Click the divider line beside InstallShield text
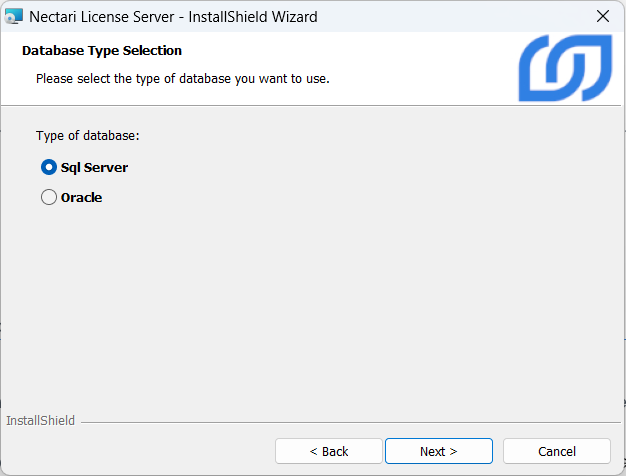The image size is (626, 476). pyautogui.click(x=350, y=422)
